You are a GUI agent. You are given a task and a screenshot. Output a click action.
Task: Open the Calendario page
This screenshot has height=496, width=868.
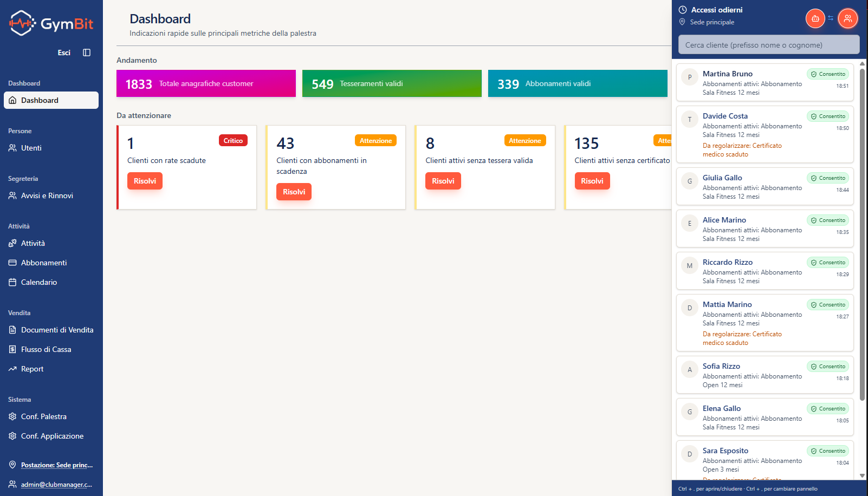pos(51,282)
